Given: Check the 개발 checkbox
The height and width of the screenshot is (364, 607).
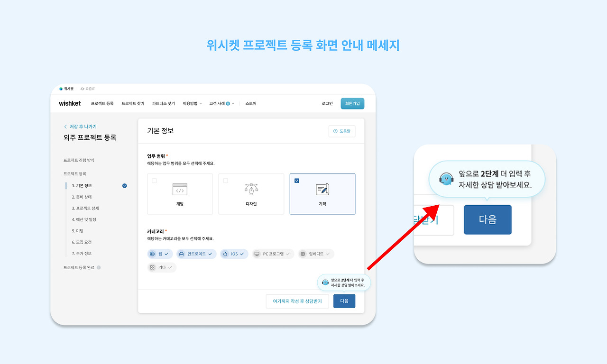Looking at the screenshot, I should coord(154,181).
